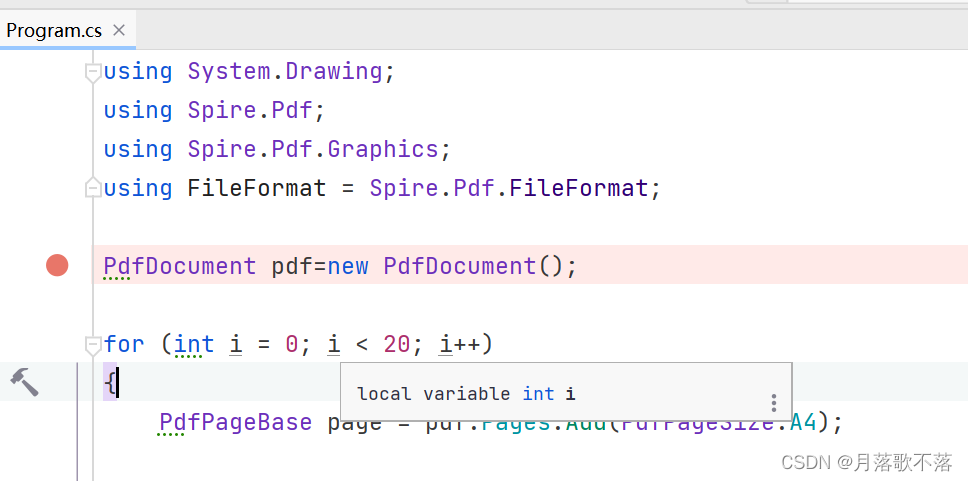Open the tooltip's three-dot options menu
Screen dimensions: 968x481
pos(774,403)
